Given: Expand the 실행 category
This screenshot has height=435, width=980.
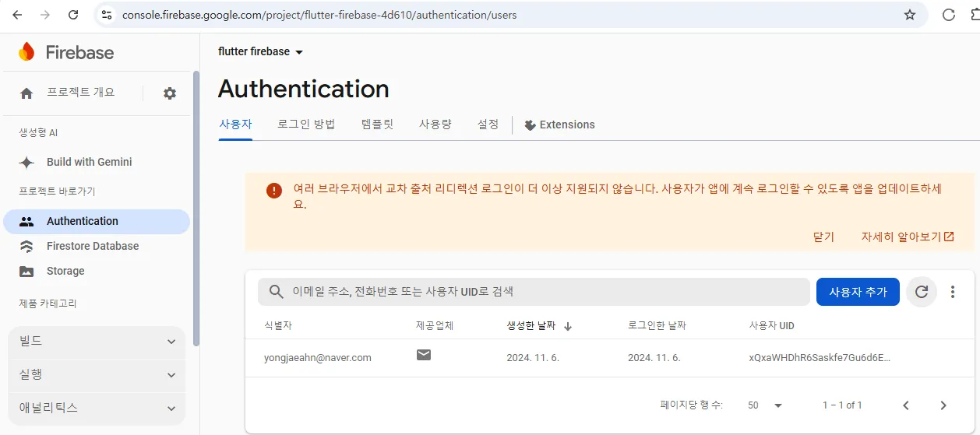Looking at the screenshot, I should pos(97,374).
